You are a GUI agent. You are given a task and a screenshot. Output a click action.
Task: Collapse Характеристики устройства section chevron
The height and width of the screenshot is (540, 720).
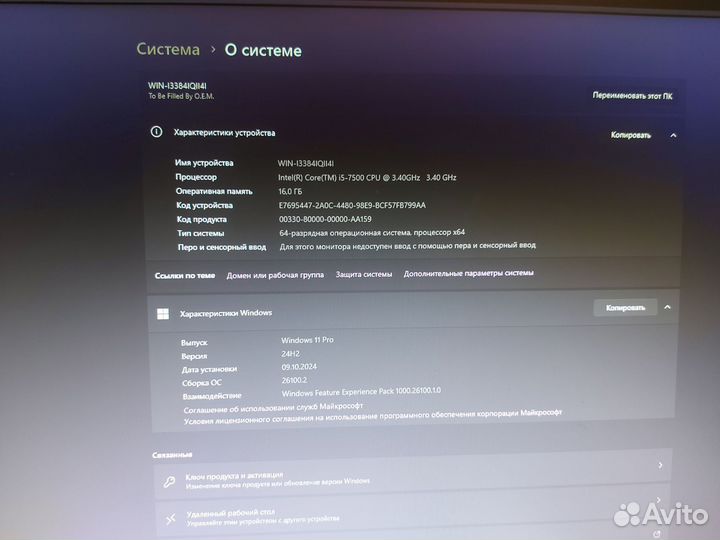(x=673, y=135)
